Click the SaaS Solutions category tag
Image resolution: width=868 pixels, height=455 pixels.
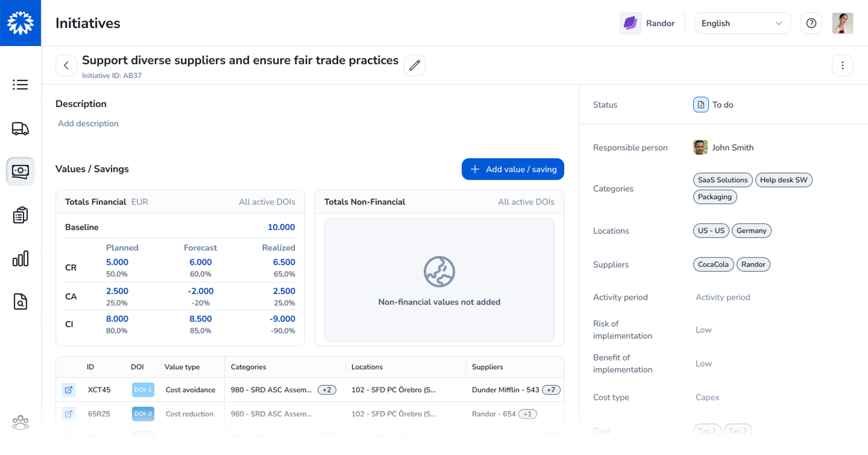coord(723,180)
